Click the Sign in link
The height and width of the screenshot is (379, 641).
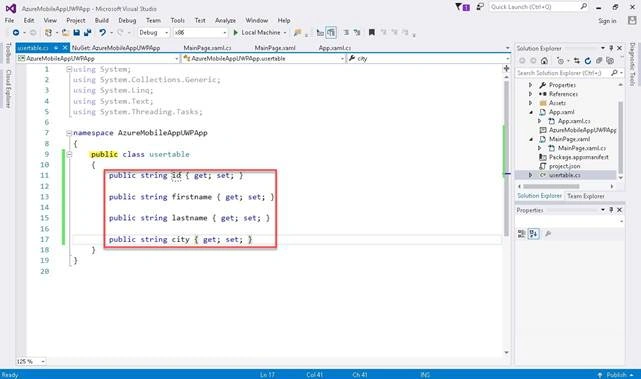(607, 21)
